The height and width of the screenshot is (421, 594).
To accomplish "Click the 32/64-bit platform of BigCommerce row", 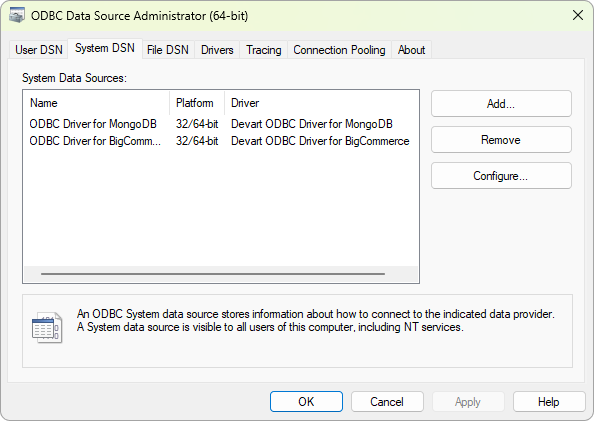I will 197,141.
